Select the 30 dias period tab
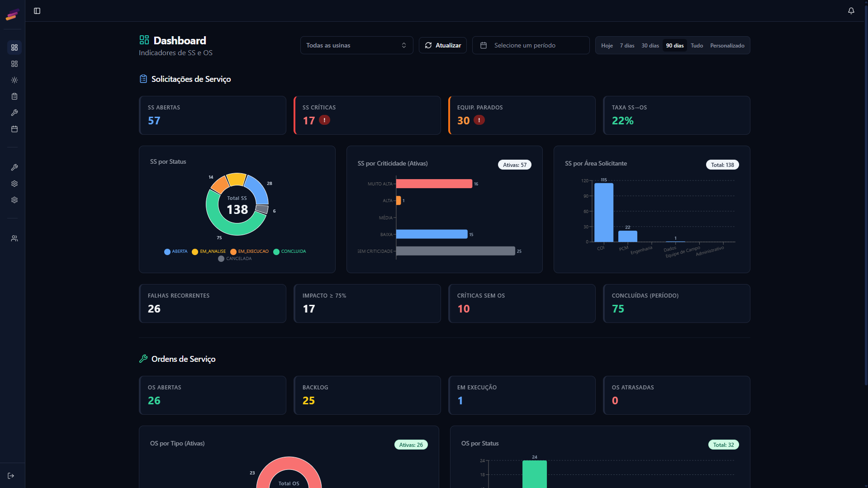 coord(650,45)
